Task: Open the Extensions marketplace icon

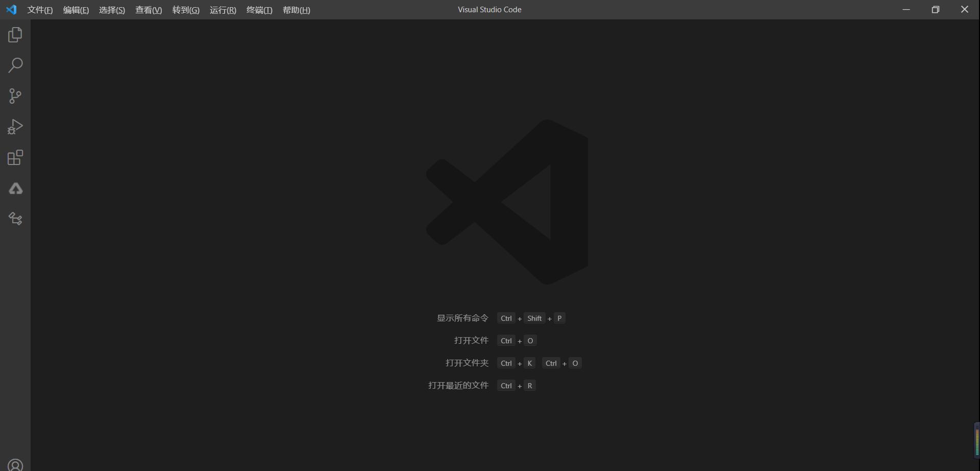Action: [x=15, y=157]
